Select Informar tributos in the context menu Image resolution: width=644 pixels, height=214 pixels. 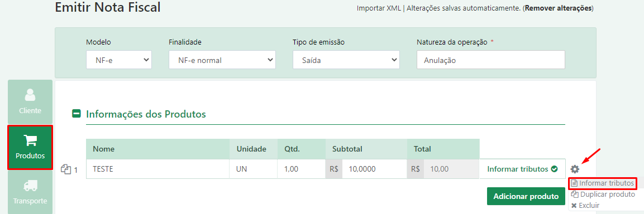coord(603,183)
